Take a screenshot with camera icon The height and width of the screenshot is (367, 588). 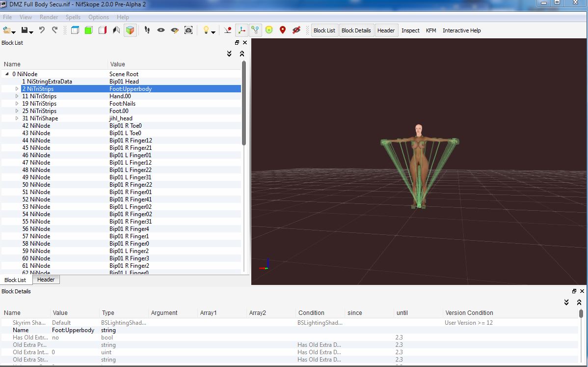[188, 30]
